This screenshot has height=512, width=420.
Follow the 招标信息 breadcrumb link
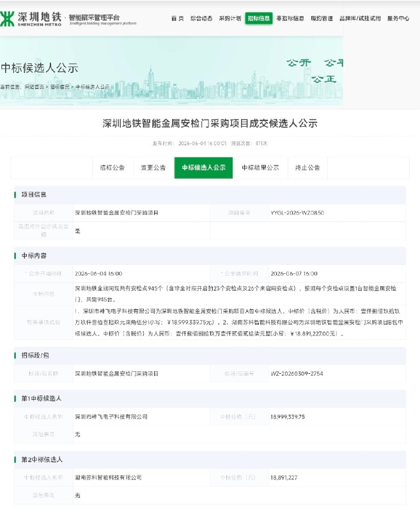tap(59, 87)
